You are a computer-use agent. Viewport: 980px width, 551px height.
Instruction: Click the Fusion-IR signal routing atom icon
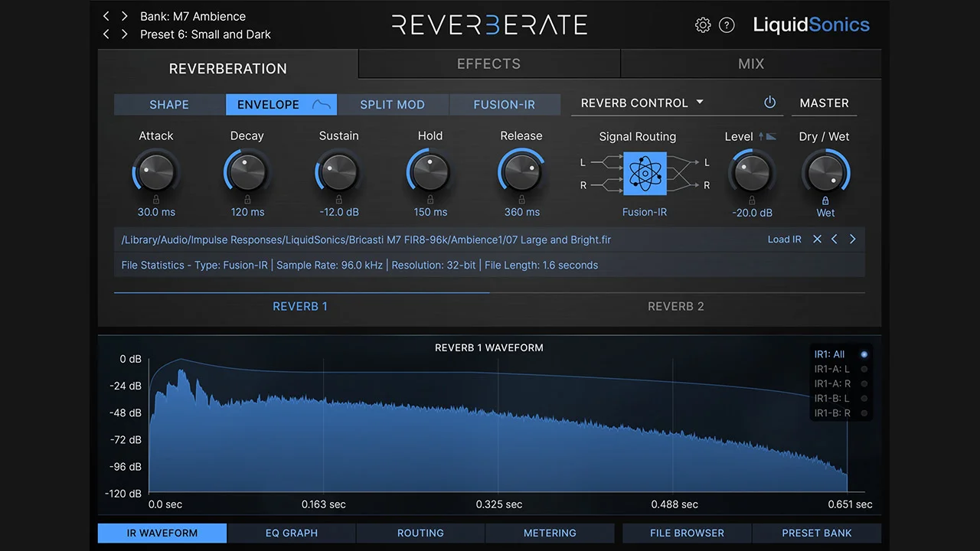(645, 174)
